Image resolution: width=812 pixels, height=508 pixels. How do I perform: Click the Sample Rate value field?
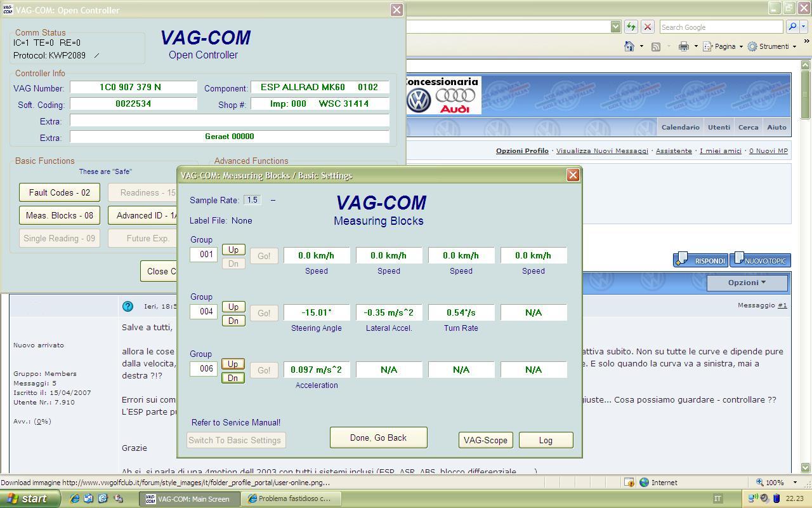[252, 200]
